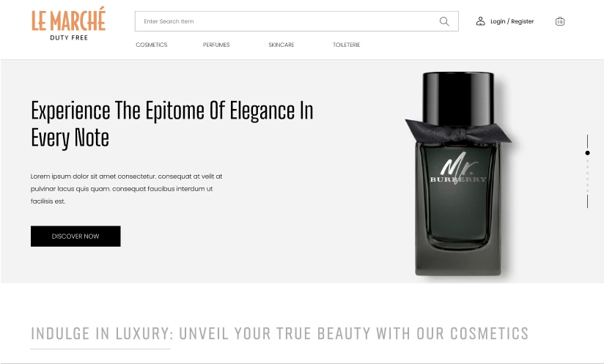Click the lower line of the slide indicator
The image size is (604, 364).
[587, 201]
